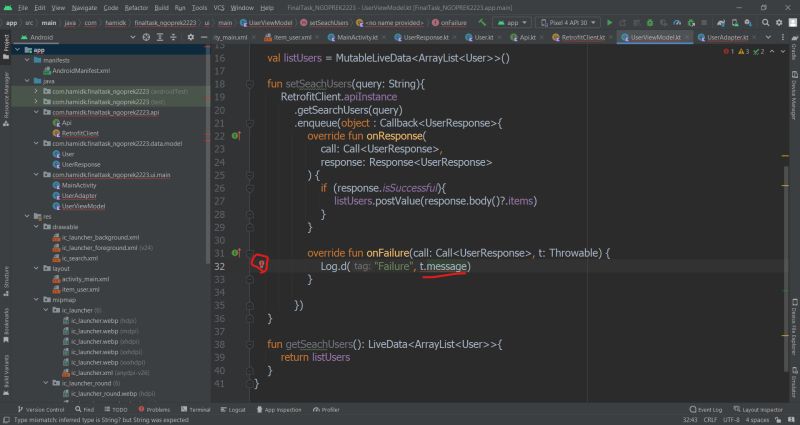This screenshot has height=425, width=800.
Task: Open the Build Variants side tool window
Action: (6, 376)
